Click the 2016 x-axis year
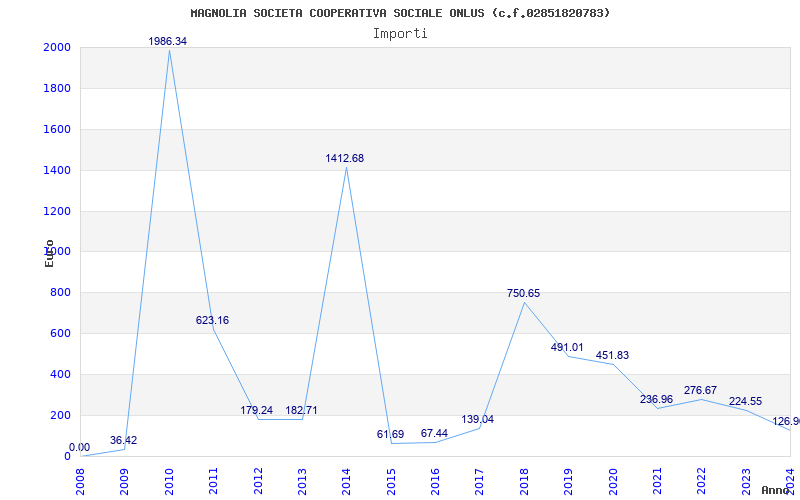 [x=436, y=481]
